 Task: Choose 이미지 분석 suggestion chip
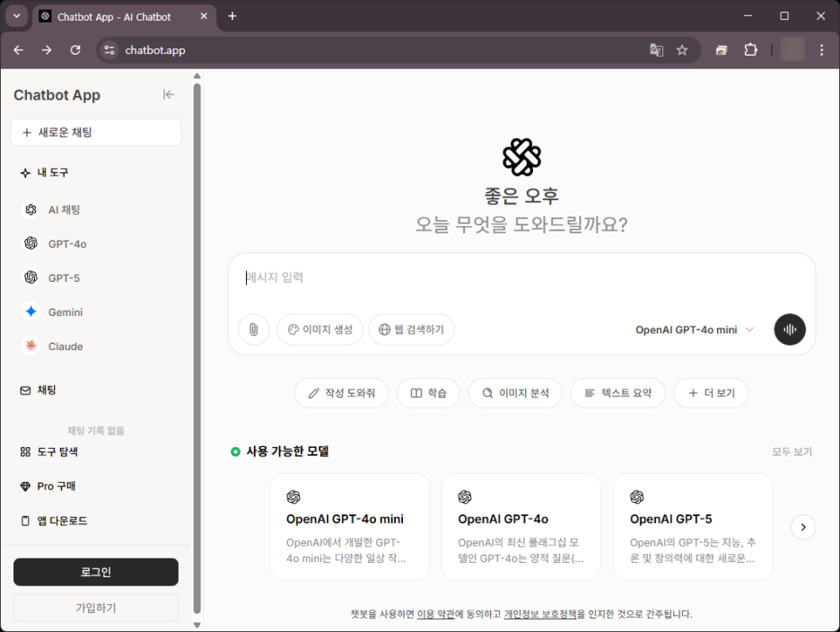pos(515,393)
